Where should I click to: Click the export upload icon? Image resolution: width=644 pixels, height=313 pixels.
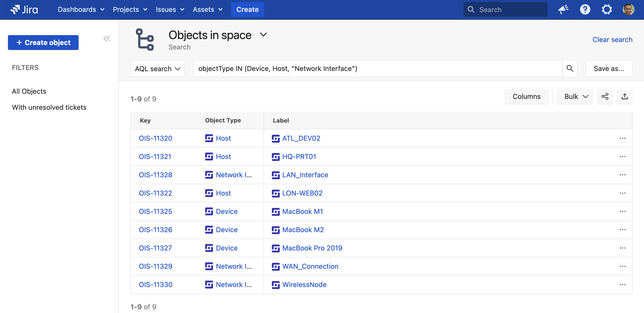click(624, 97)
